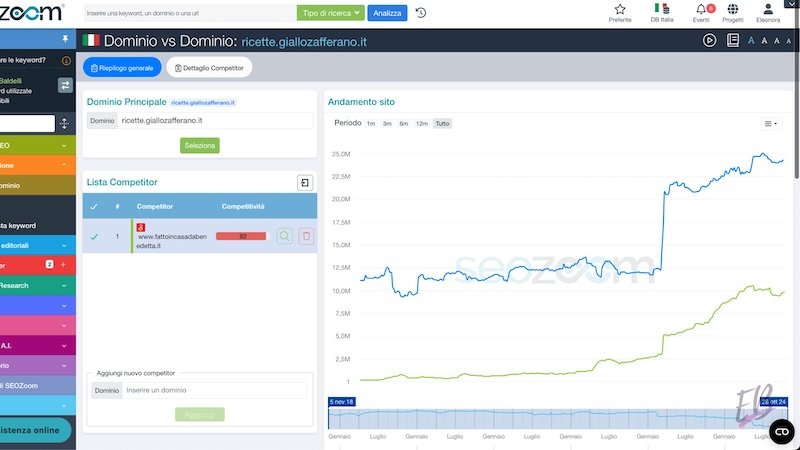This screenshot has width=800, height=450.
Task: Select the 1m period
Action: pyautogui.click(x=371, y=123)
